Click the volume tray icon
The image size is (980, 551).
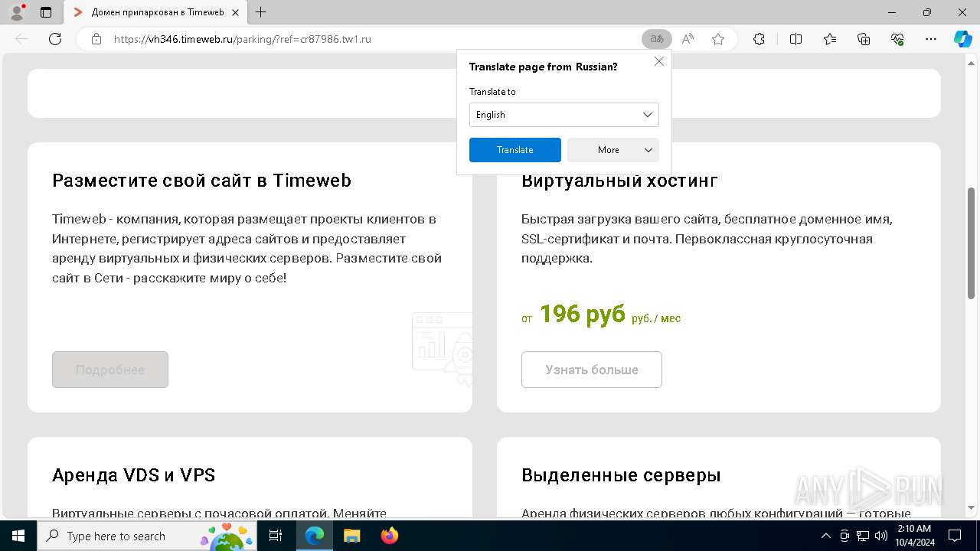(x=881, y=536)
